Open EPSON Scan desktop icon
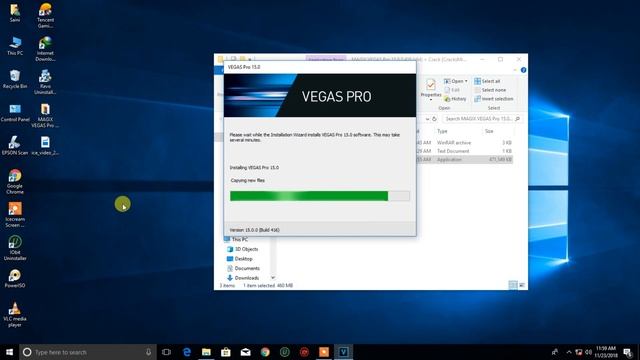Screen dimensions: 640x360 [x=15, y=145]
